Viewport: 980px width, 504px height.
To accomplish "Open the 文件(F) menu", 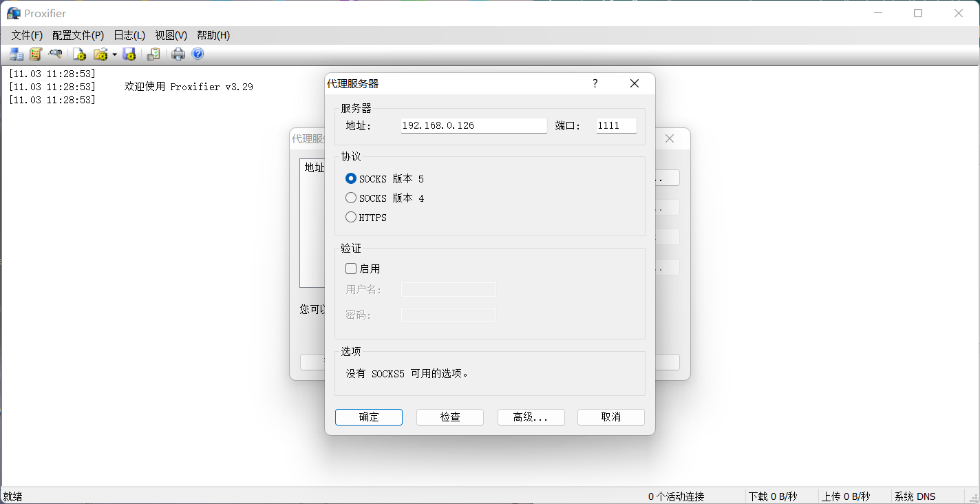I will pyautogui.click(x=27, y=35).
